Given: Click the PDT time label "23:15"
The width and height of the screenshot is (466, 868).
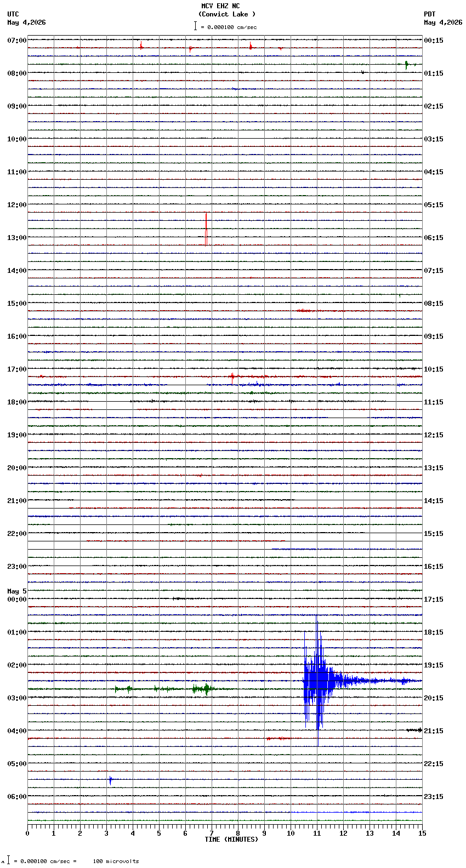Looking at the screenshot, I should click(x=434, y=797).
